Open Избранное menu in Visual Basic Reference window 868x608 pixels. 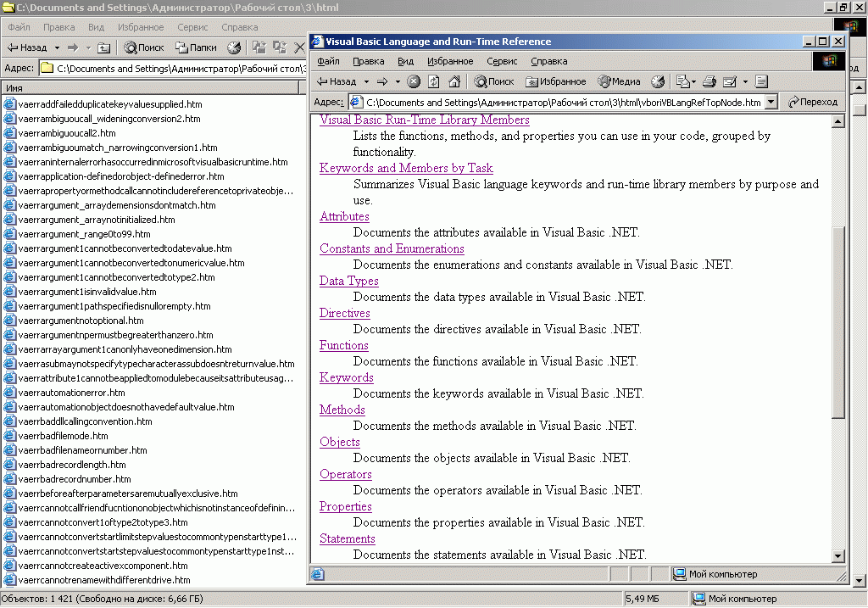pyautogui.click(x=450, y=61)
